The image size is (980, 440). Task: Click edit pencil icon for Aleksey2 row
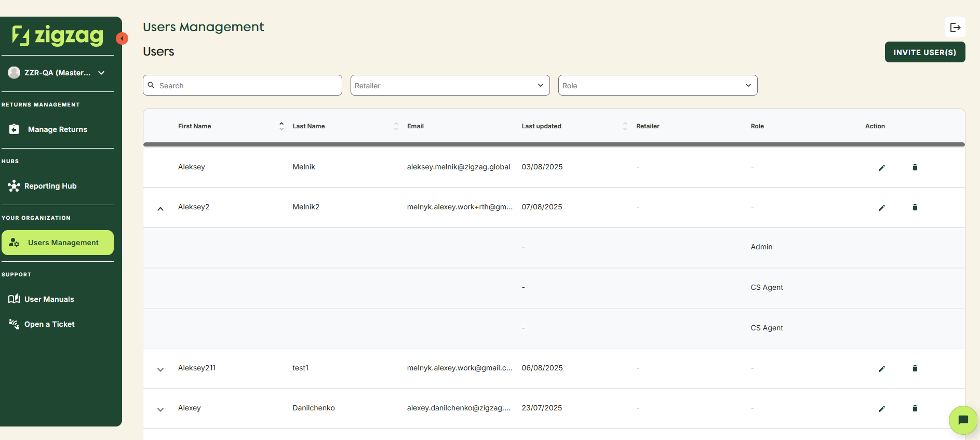pyautogui.click(x=881, y=207)
